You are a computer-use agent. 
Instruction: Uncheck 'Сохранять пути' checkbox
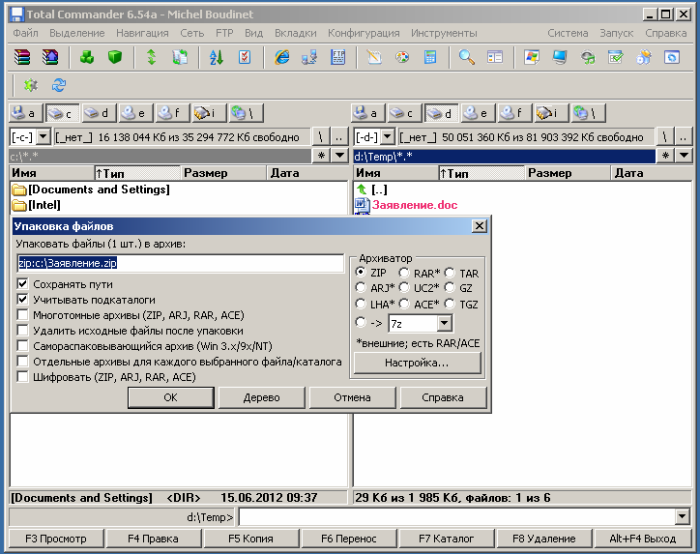[x=22, y=284]
